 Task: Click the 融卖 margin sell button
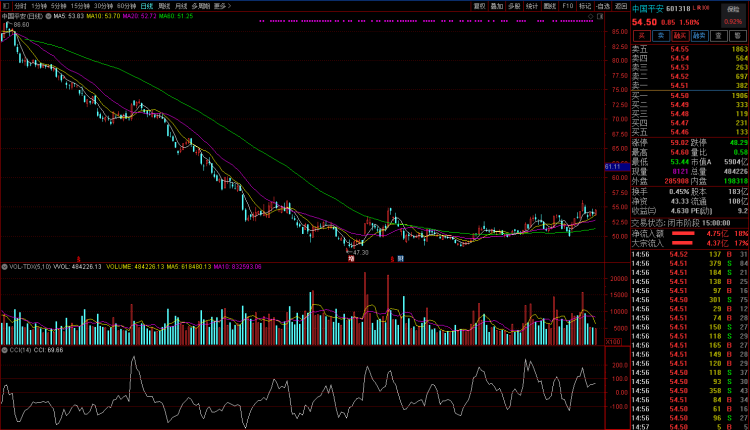[700, 35]
